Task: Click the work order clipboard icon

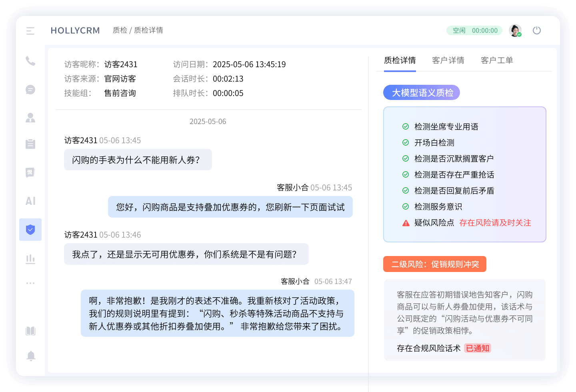Action: pos(30,144)
